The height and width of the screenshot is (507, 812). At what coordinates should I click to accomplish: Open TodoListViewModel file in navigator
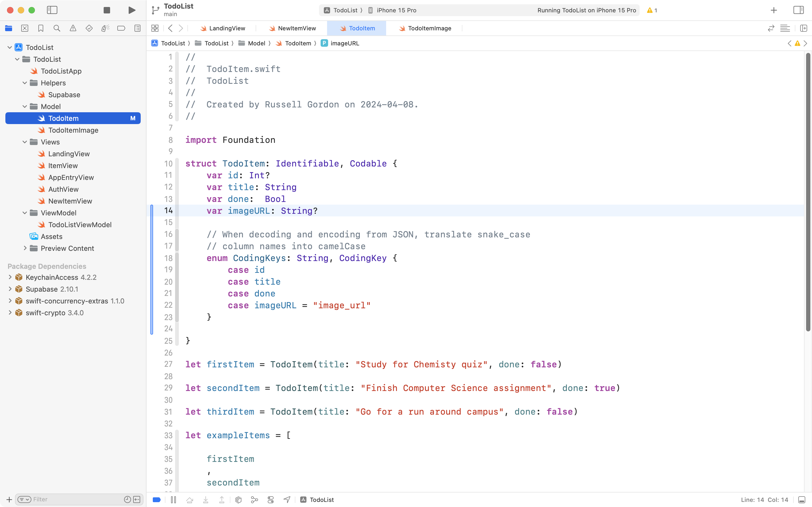79,225
